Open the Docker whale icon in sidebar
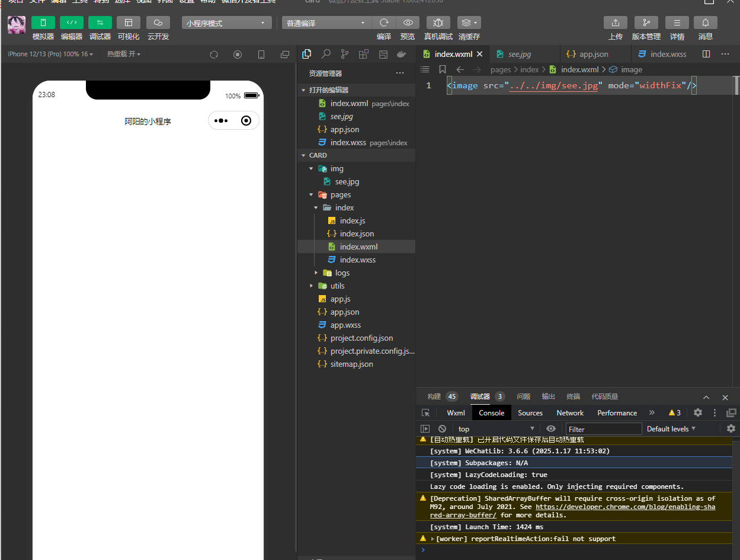The image size is (740, 560). point(402,54)
